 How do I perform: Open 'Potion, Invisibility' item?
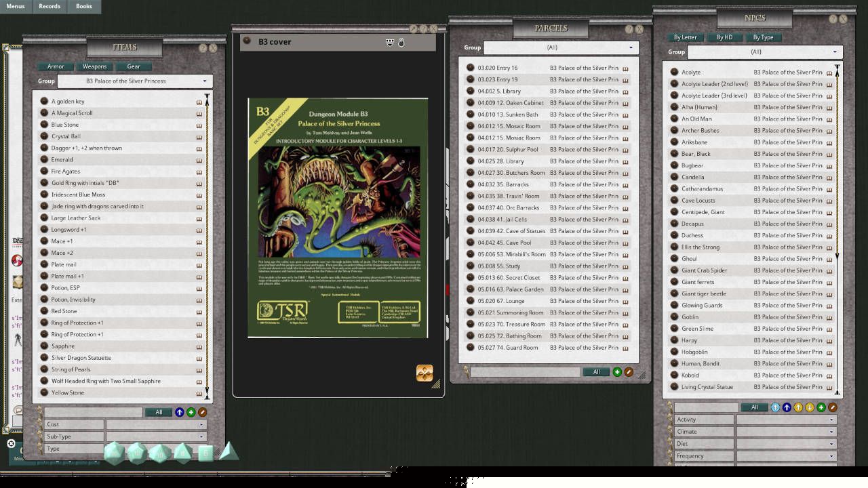(x=73, y=300)
